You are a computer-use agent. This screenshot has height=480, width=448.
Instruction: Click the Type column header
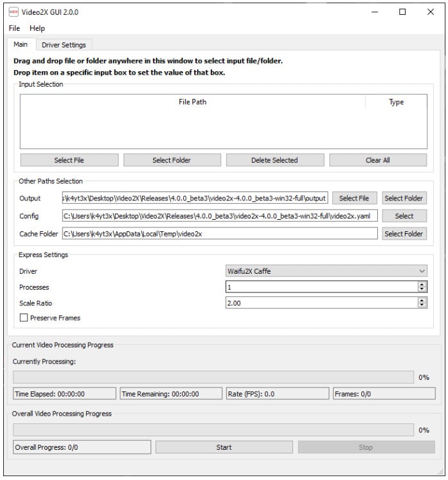pos(396,102)
